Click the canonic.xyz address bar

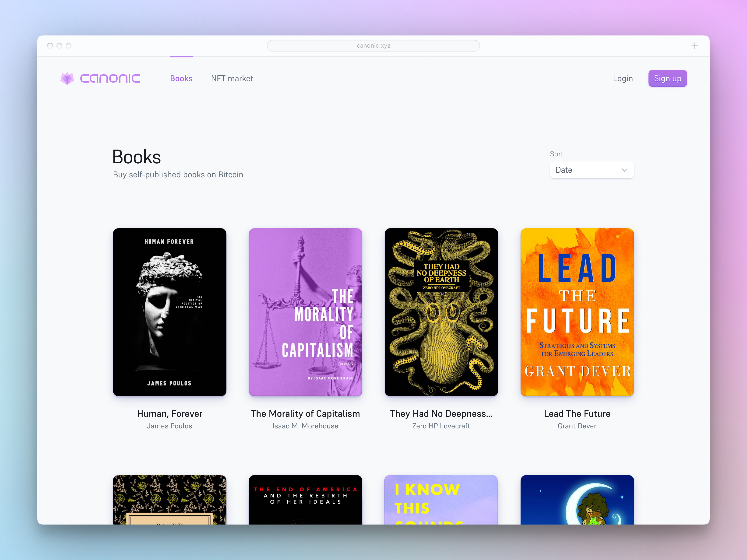[373, 46]
